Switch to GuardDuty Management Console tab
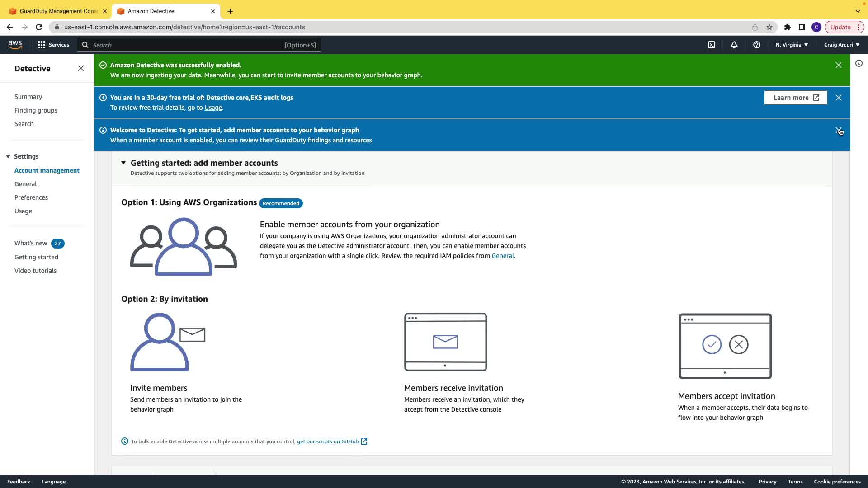 point(58,11)
